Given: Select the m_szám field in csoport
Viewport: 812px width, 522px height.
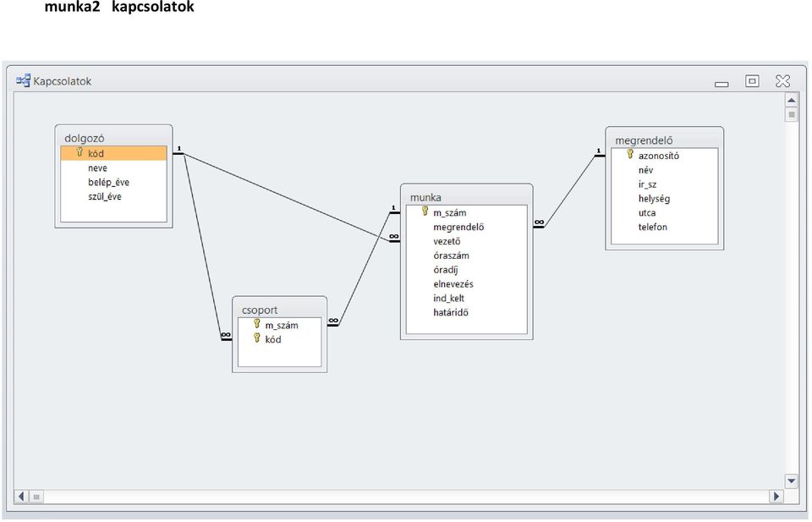Looking at the screenshot, I should (280, 325).
